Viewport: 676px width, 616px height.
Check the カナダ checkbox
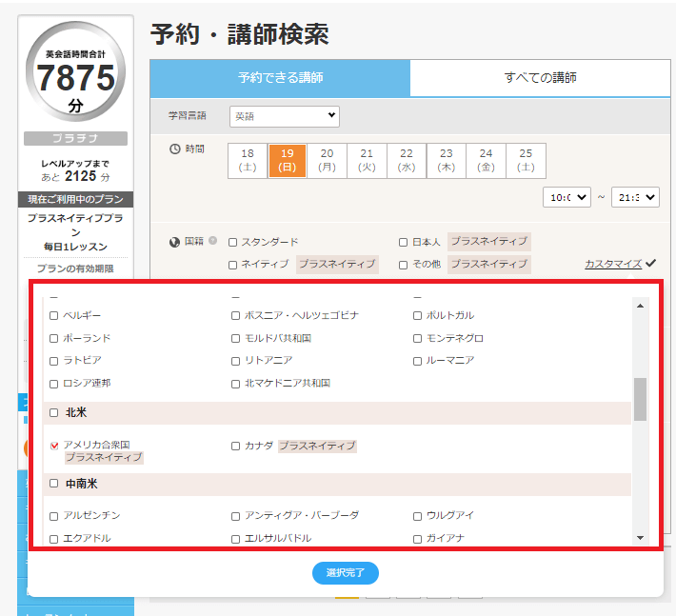tap(235, 446)
